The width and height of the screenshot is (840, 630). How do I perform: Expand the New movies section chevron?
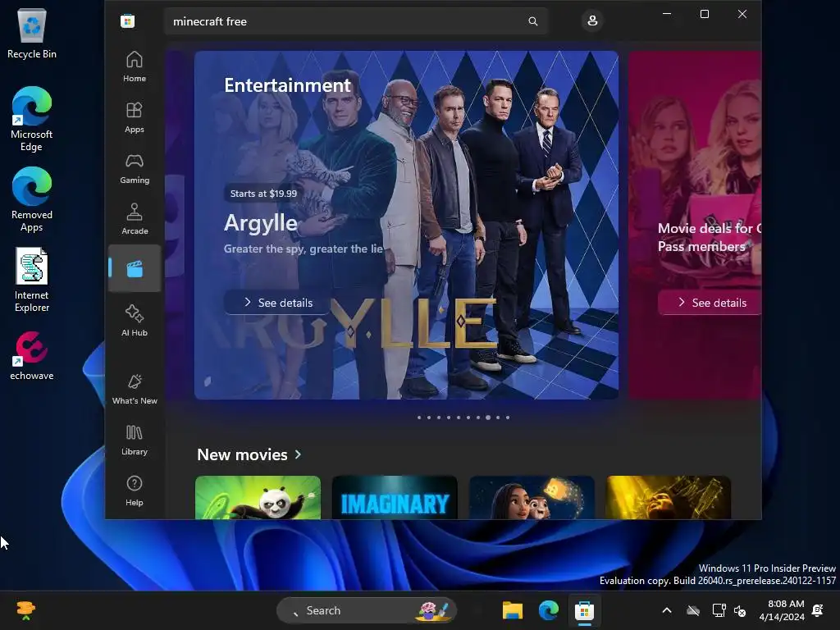point(298,454)
